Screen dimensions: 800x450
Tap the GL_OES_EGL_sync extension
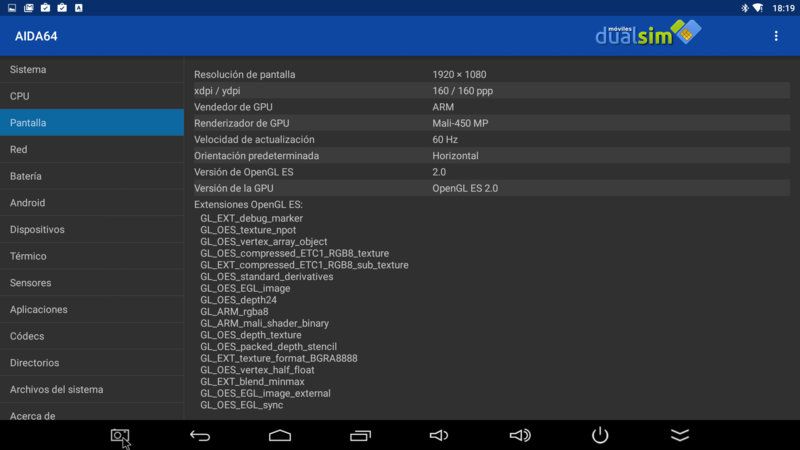(x=241, y=405)
